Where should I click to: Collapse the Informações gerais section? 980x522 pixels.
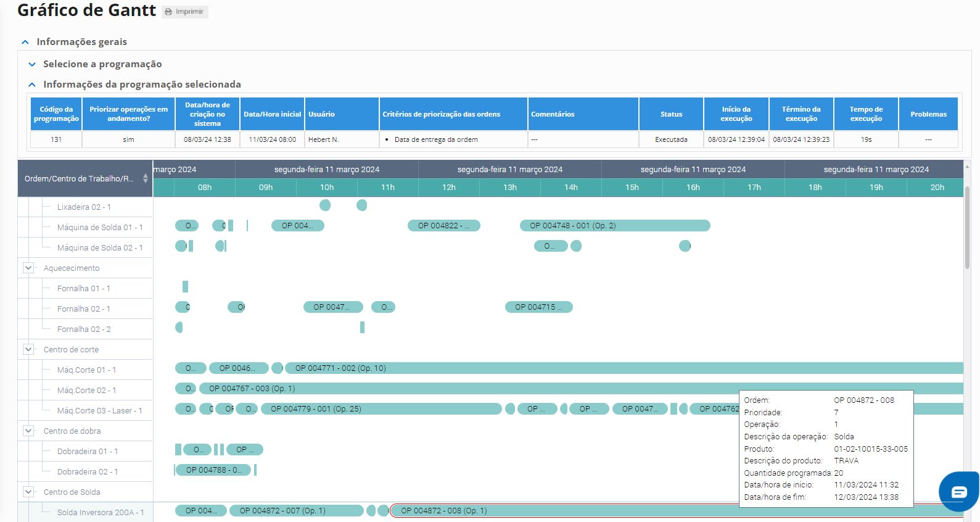(x=25, y=42)
